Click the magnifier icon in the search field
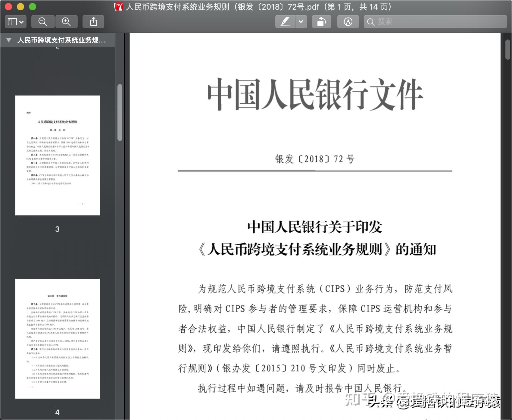The height and width of the screenshot is (420, 512). coord(371,21)
